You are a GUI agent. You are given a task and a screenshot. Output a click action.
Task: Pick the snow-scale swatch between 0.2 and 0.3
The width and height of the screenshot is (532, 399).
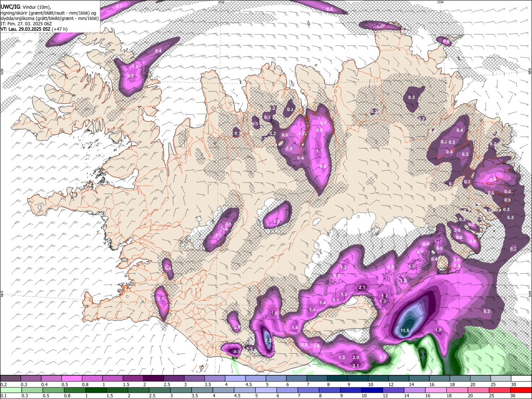click(x=10, y=379)
